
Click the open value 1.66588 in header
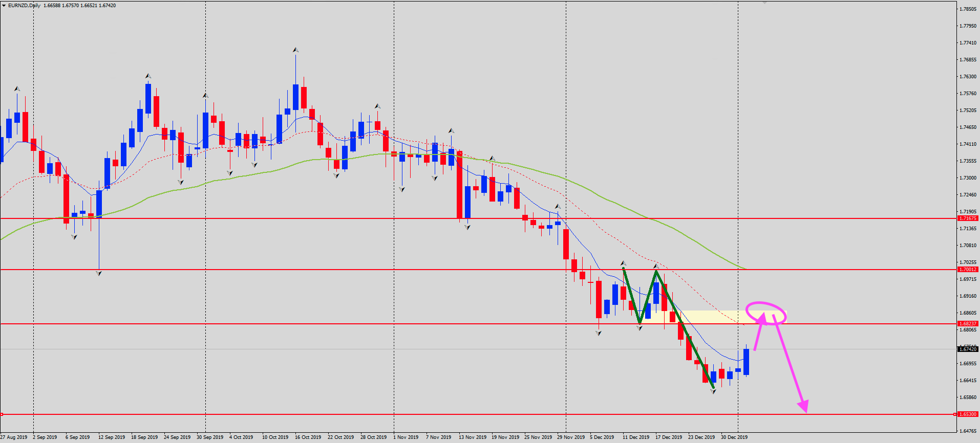[52, 6]
